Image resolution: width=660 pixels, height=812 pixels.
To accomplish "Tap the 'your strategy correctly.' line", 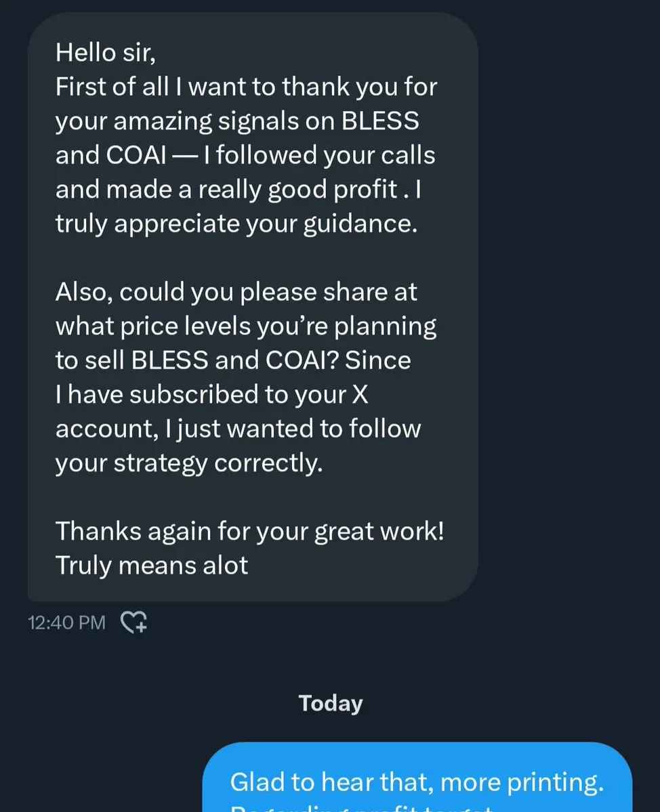I will coord(189,463).
